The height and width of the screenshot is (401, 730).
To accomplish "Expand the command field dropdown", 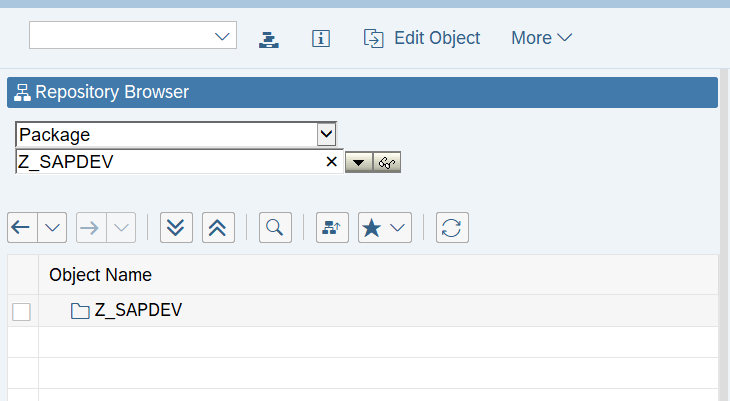I will 222,36.
